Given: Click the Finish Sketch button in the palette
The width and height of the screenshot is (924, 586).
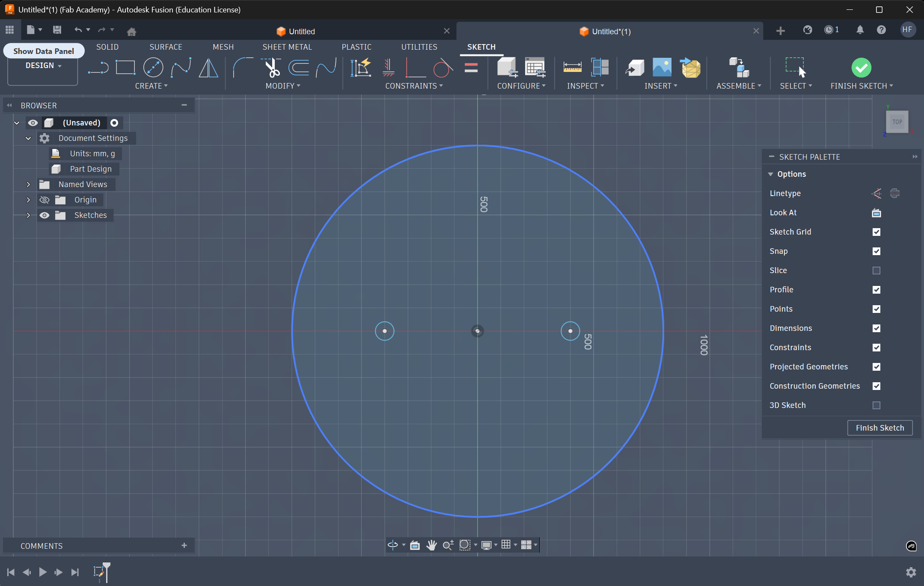Looking at the screenshot, I should click(x=879, y=428).
